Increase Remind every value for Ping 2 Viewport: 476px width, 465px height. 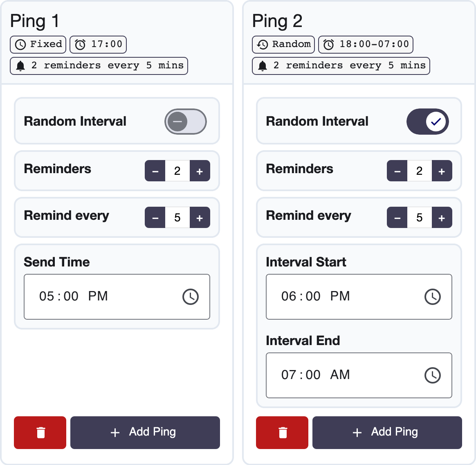(x=442, y=218)
